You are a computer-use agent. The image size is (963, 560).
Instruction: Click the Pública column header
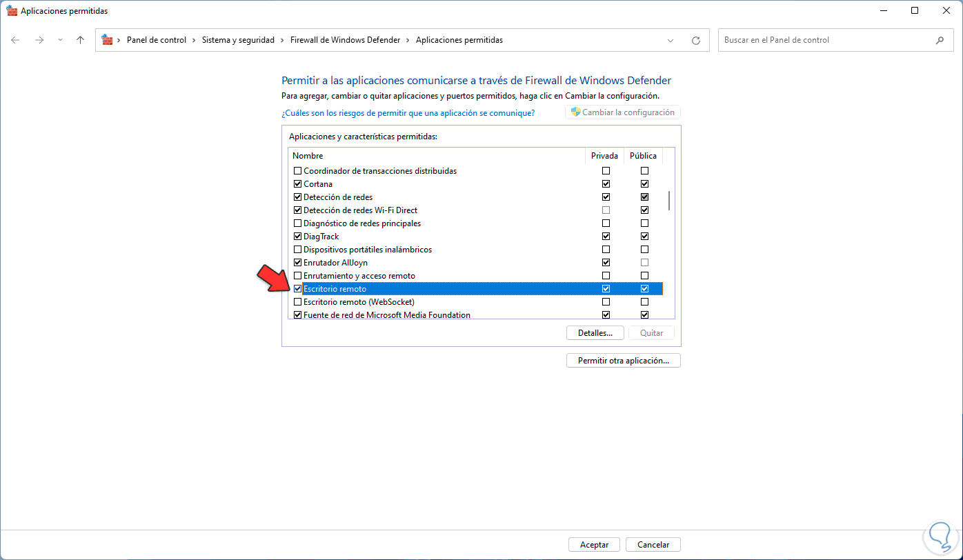tap(644, 156)
